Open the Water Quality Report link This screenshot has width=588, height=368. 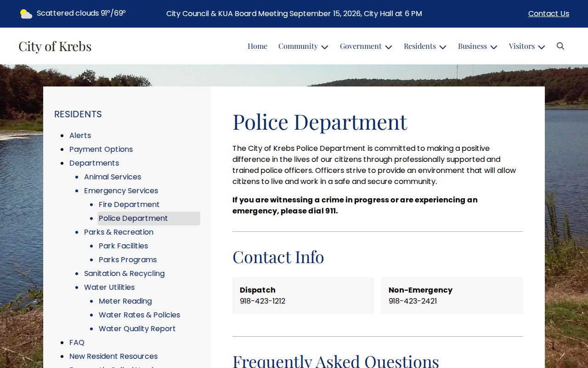pyautogui.click(x=137, y=328)
